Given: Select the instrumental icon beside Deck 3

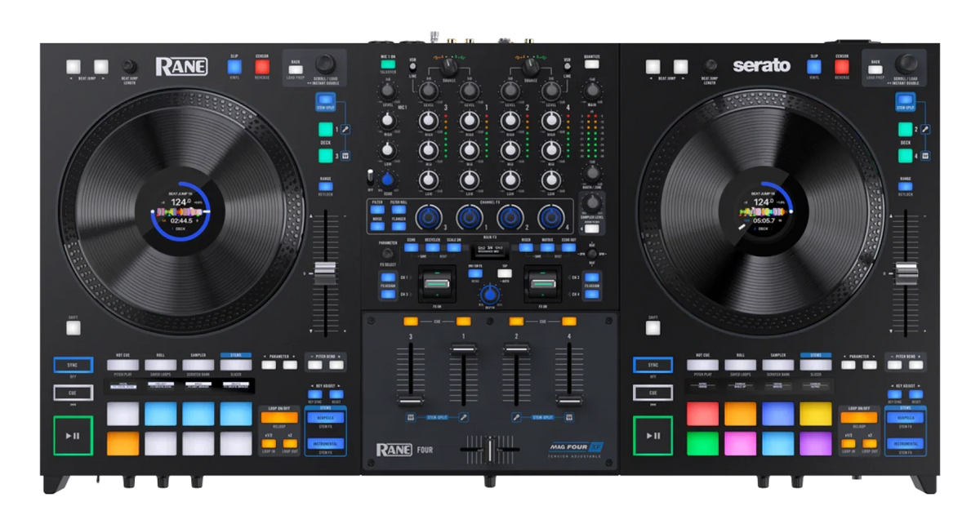Looking at the screenshot, I should pos(345,155).
